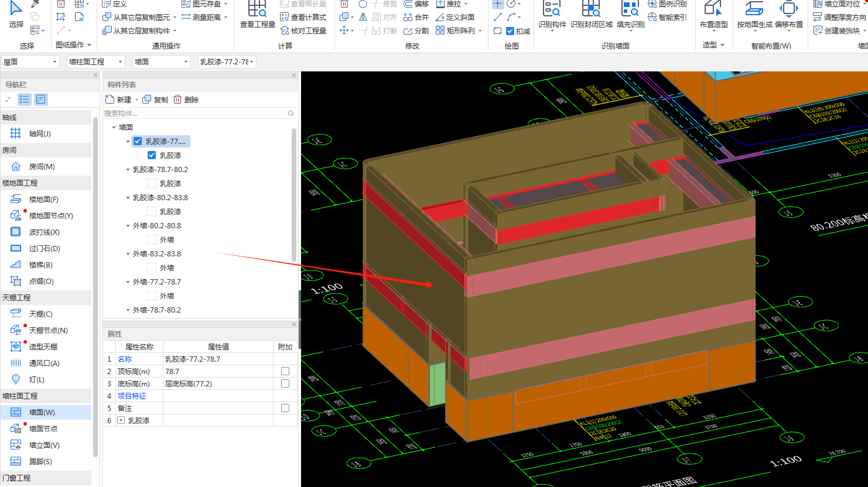Viewport: 868px width, 487px height.
Task: Click 复制 in the component list
Action: coord(156,100)
